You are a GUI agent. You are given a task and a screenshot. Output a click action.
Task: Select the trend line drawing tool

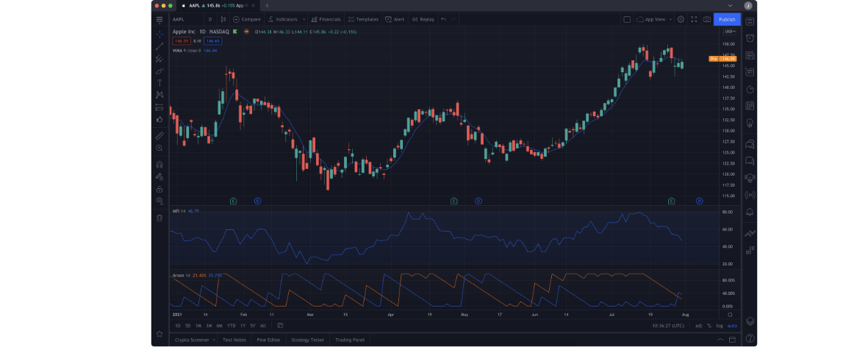pos(159,46)
